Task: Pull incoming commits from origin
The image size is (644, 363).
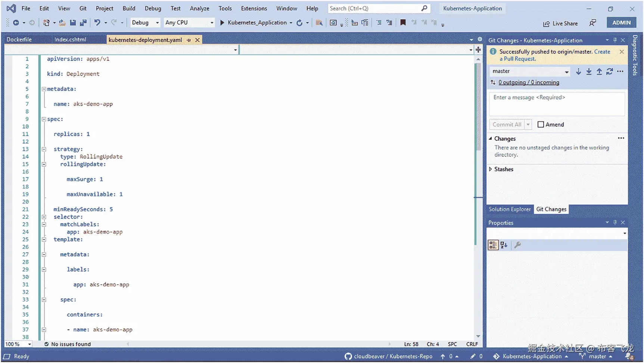Action: (x=589, y=71)
